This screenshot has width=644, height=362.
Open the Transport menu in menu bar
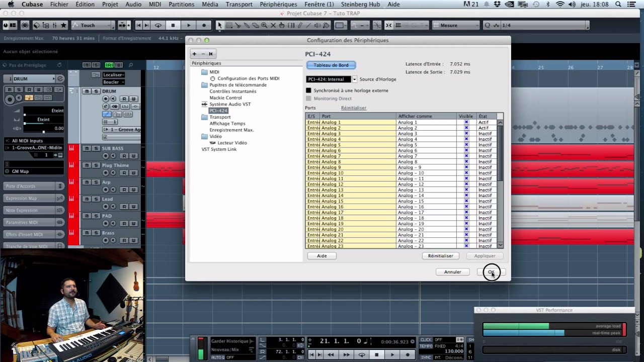click(239, 4)
